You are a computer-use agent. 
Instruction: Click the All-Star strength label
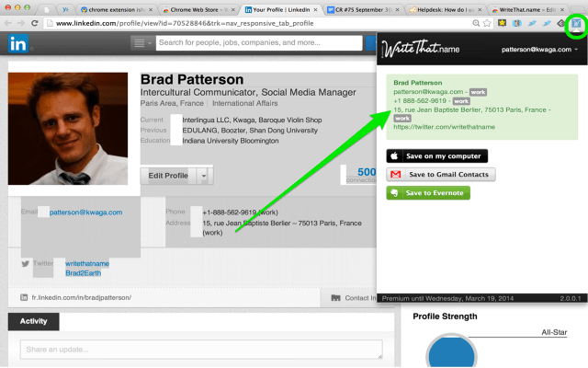[554, 332]
